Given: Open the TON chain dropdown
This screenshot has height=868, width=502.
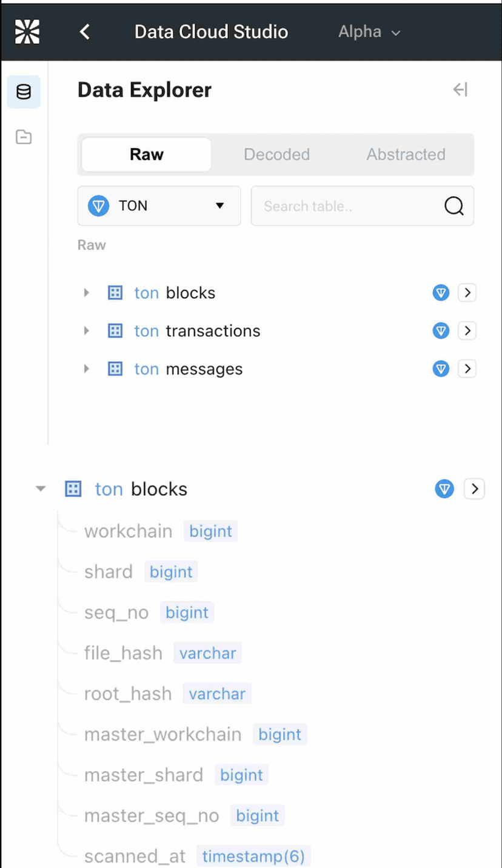Looking at the screenshot, I should point(159,206).
